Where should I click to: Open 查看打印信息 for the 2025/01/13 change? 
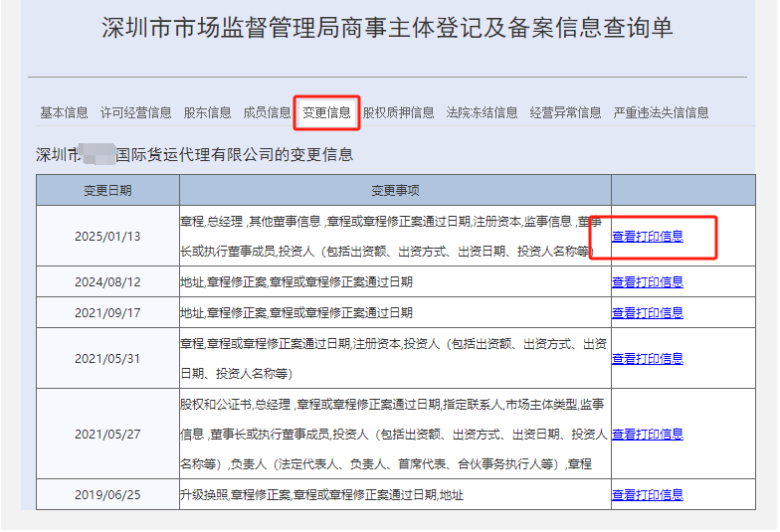click(647, 237)
